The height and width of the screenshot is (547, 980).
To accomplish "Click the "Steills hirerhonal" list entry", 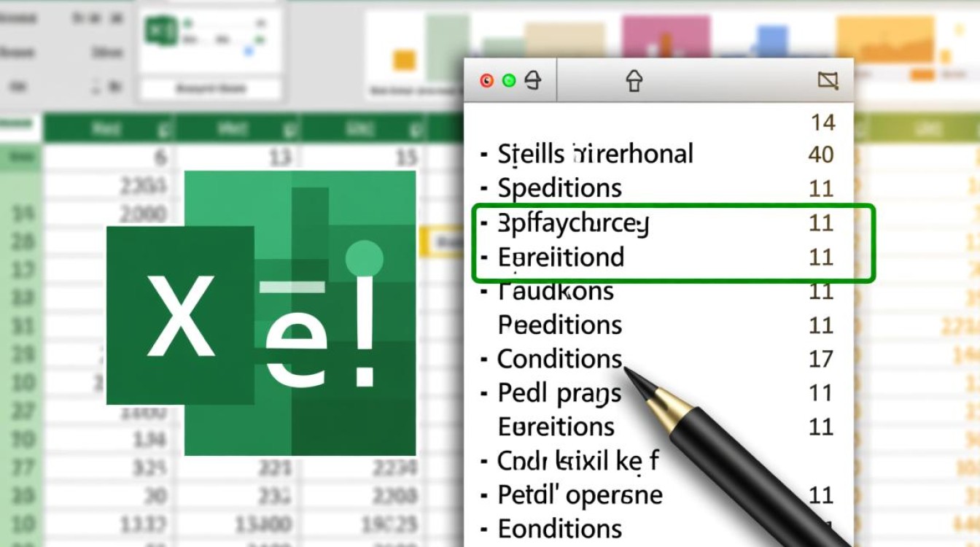I will click(595, 155).
